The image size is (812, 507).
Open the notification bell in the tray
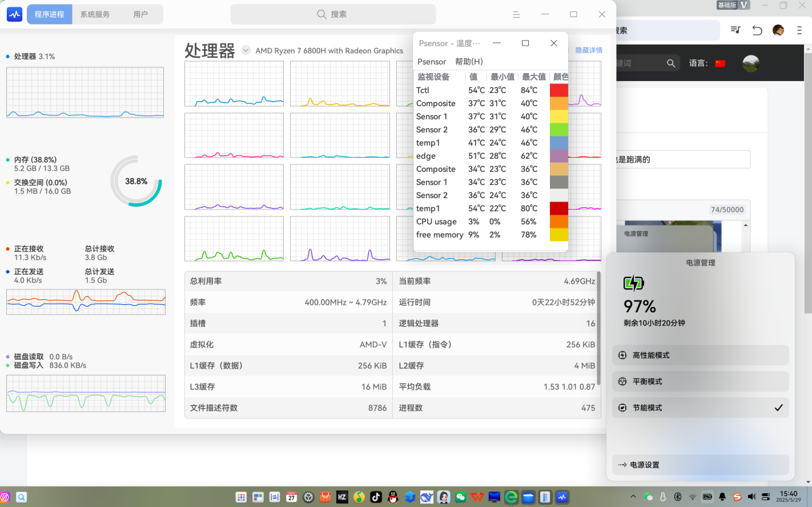pyautogui.click(x=722, y=497)
